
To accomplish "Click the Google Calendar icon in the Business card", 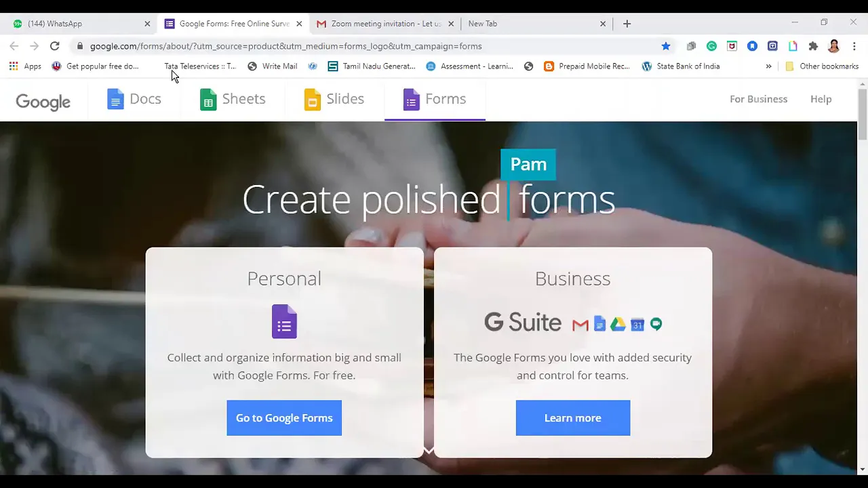I will click(x=637, y=324).
